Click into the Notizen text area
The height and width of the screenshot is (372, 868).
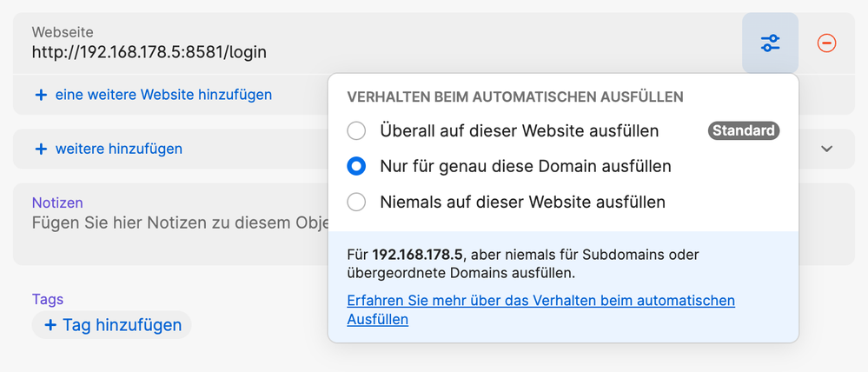click(174, 222)
